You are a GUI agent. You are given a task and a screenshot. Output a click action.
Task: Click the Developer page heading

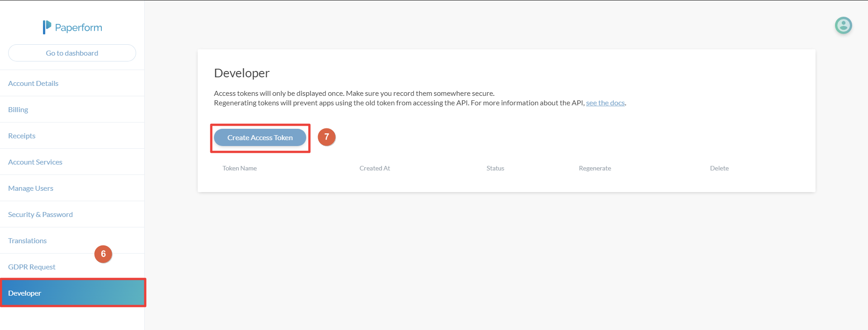(242, 73)
